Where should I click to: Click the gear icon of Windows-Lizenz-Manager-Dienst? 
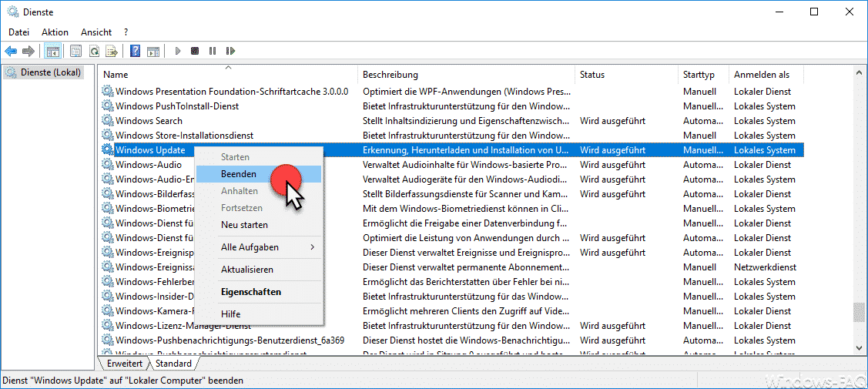pyautogui.click(x=108, y=325)
